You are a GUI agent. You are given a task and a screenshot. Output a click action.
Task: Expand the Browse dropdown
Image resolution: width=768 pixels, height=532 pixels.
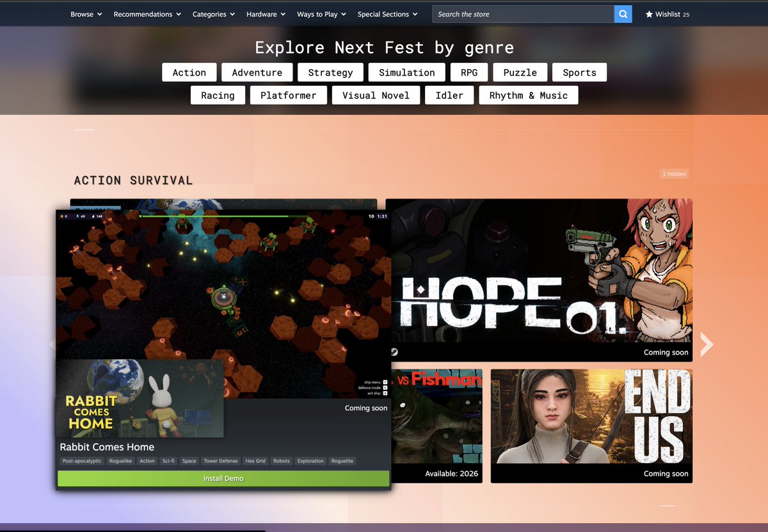click(x=86, y=14)
